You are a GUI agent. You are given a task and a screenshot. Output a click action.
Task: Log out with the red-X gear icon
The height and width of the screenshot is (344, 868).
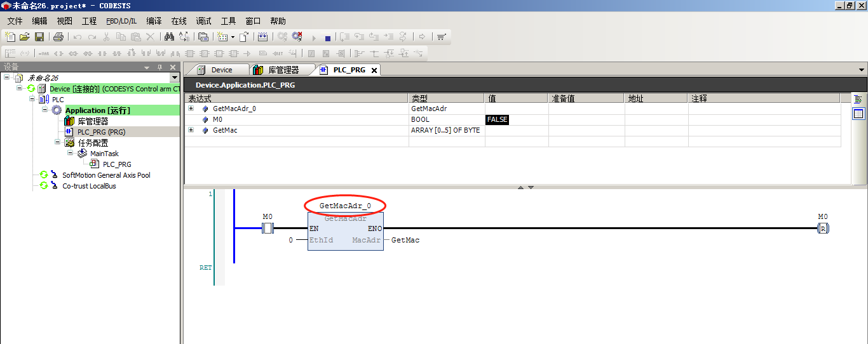pos(297,37)
